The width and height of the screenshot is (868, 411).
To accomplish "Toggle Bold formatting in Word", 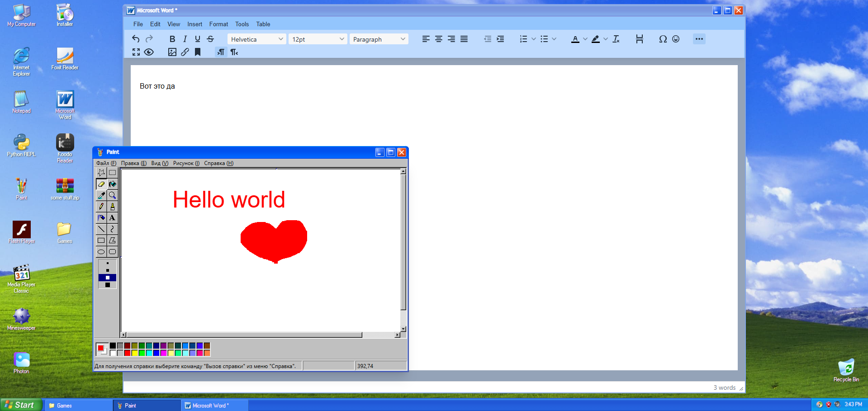I will coord(172,39).
